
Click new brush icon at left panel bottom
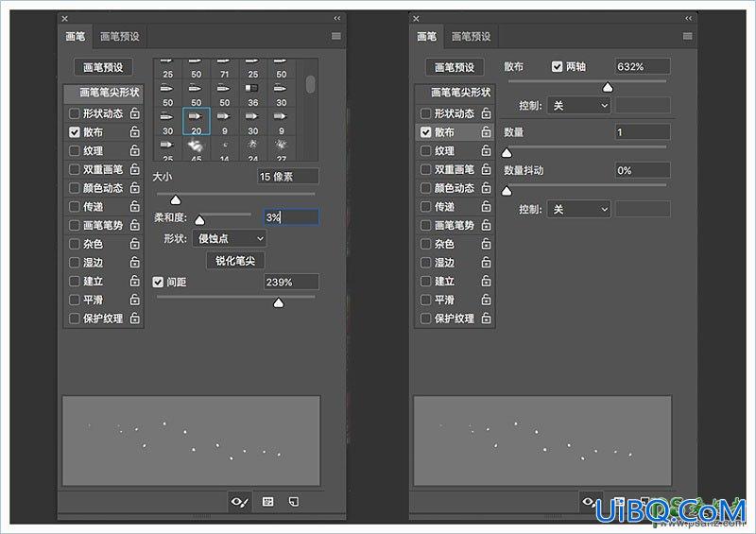tap(294, 502)
